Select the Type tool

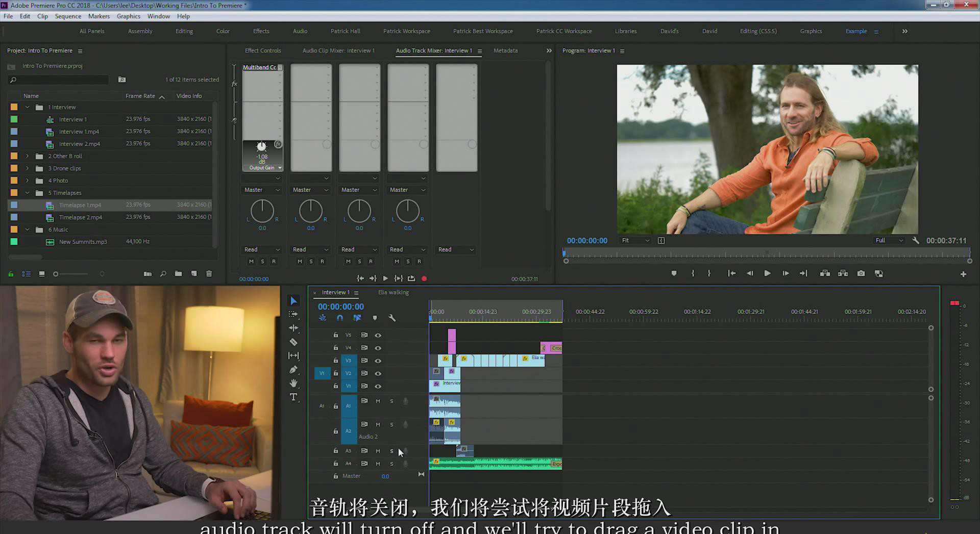pyautogui.click(x=293, y=397)
